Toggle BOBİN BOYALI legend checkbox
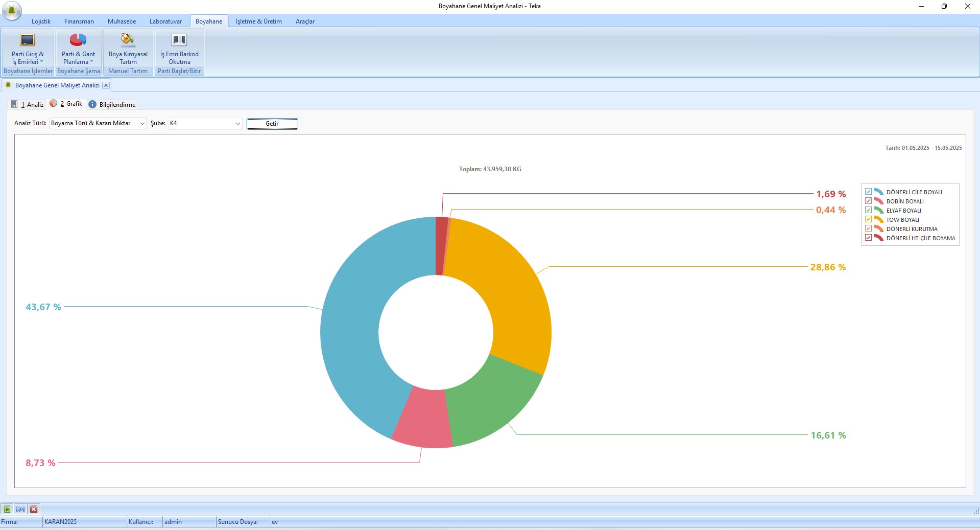The image size is (980, 530). pyautogui.click(x=868, y=201)
